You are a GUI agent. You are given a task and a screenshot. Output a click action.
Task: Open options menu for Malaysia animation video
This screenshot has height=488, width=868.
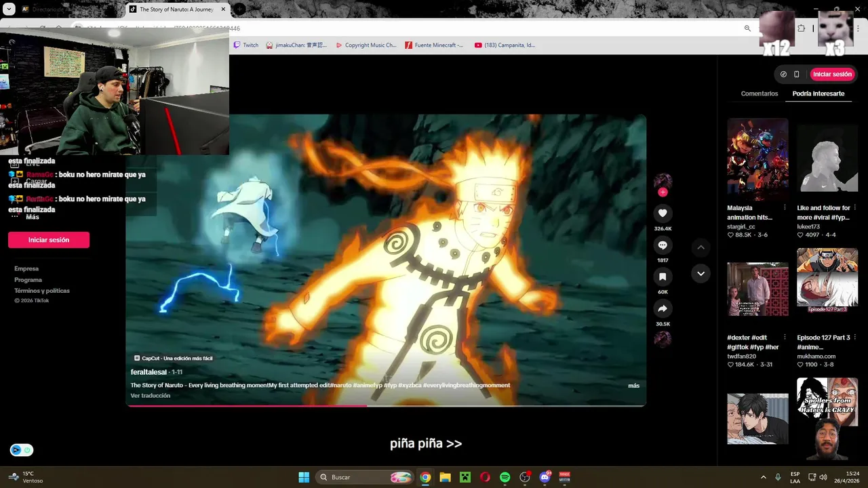(x=785, y=207)
